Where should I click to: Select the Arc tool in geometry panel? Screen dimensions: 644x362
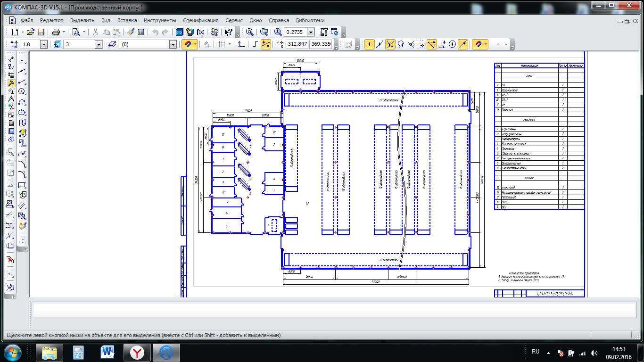22,102
